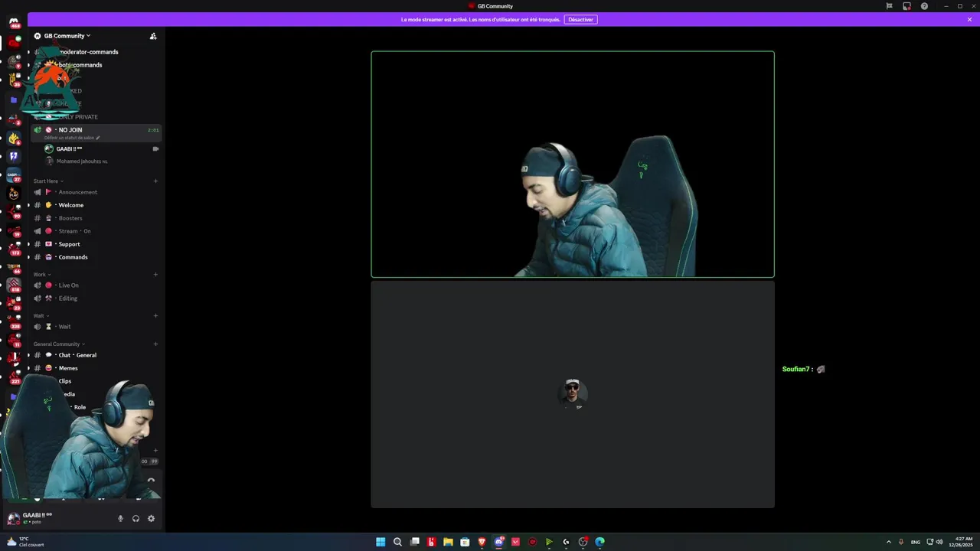Image resolution: width=980 pixels, height=551 pixels.
Task: Open the Discord inbox icon in title bar
Action: click(906, 6)
